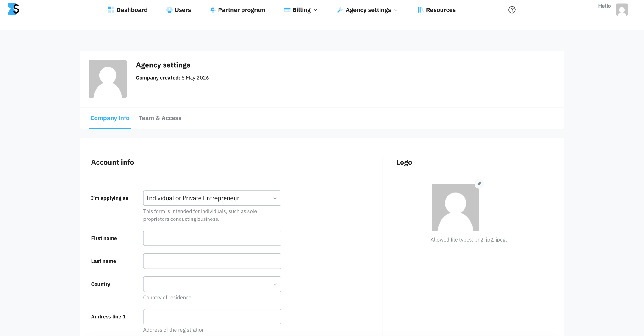This screenshot has width=644, height=336.
Task: Click the 'Company created: 5 May 2026' text
Action: click(172, 78)
